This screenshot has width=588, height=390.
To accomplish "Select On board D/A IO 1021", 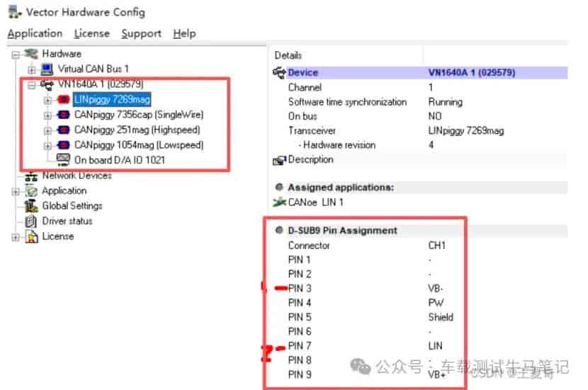I will tap(120, 160).
